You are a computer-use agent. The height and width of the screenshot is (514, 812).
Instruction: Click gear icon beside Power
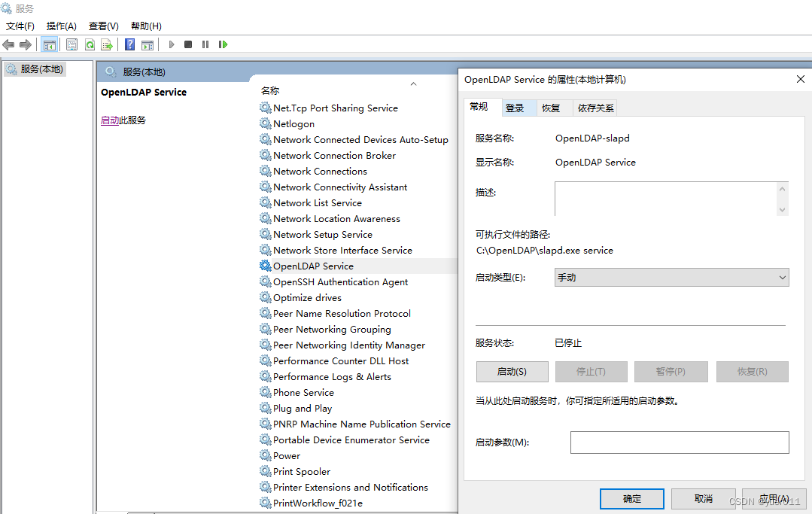tap(265, 455)
